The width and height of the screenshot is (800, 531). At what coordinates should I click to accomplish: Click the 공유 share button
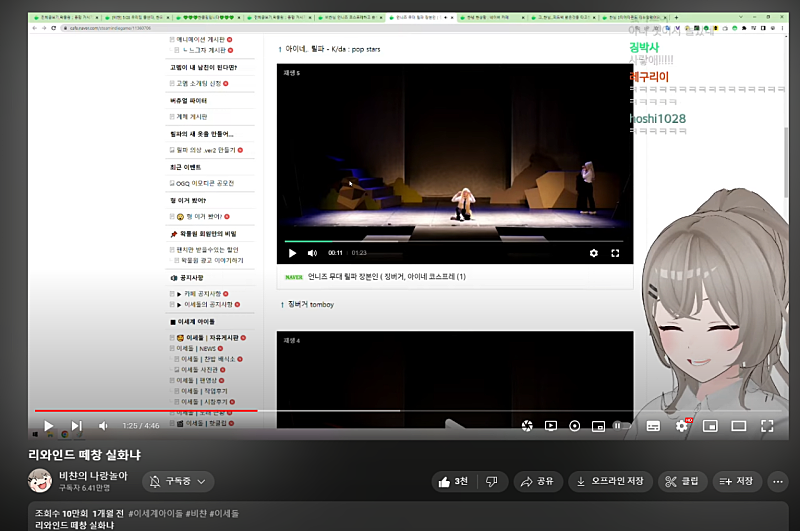538,481
